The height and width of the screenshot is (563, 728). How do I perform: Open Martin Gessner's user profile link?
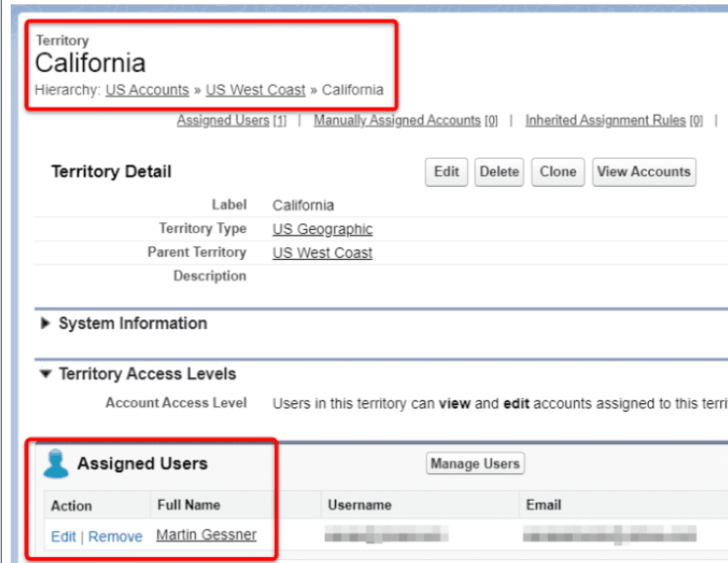pos(206,535)
